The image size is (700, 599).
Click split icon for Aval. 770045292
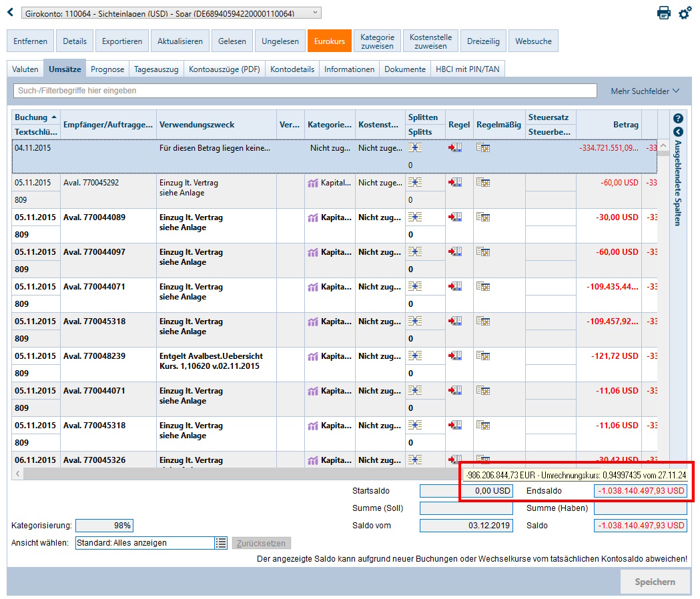pyautogui.click(x=415, y=182)
